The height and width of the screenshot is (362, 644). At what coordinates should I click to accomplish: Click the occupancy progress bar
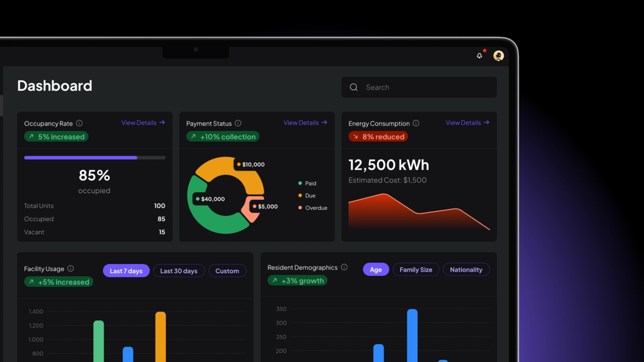(x=94, y=158)
